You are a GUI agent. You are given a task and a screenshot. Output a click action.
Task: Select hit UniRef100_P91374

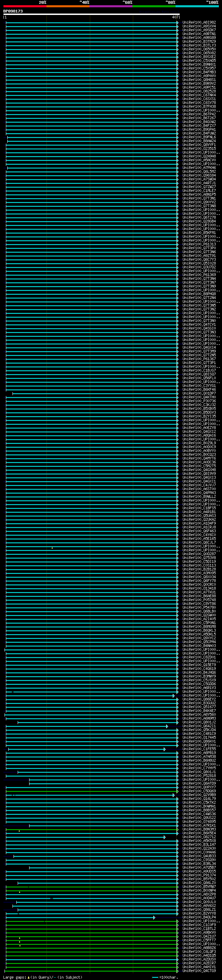tap(199, 875)
